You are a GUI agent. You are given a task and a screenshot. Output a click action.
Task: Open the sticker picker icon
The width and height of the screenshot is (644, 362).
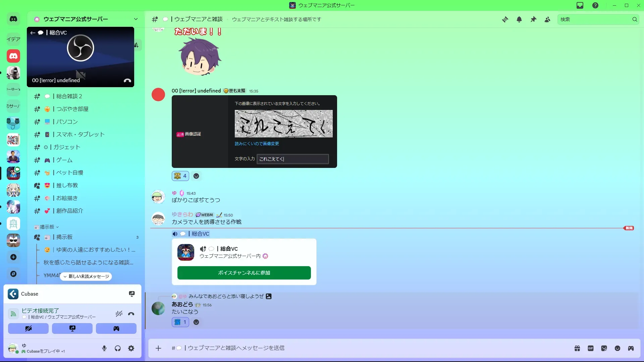[604, 348]
